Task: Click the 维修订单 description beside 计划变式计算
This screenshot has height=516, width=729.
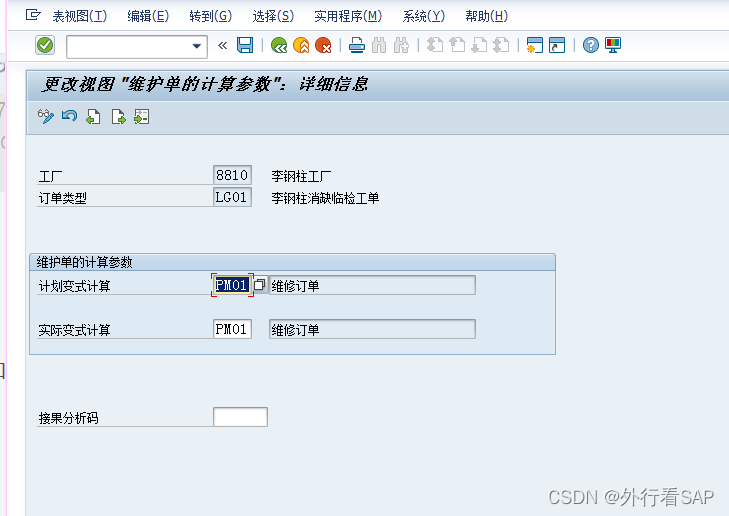Action: click(x=372, y=285)
